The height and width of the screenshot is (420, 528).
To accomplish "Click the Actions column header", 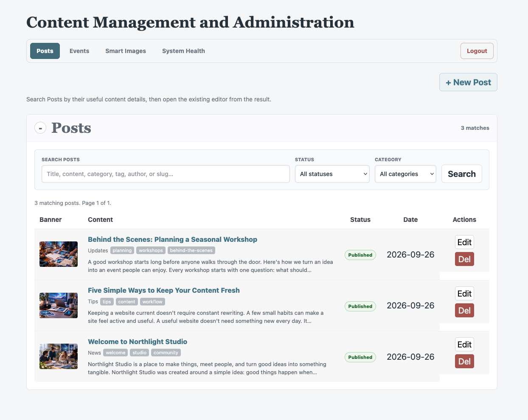I will coord(464,220).
